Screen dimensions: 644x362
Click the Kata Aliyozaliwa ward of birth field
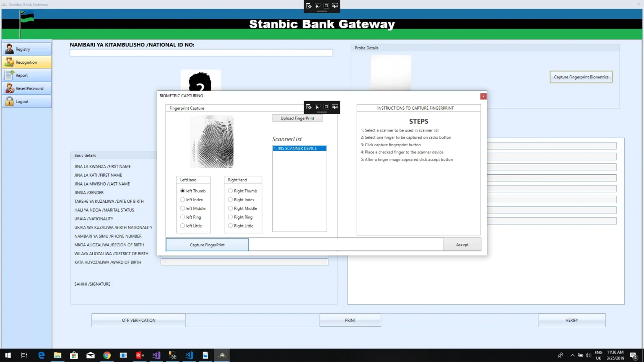tap(244, 262)
